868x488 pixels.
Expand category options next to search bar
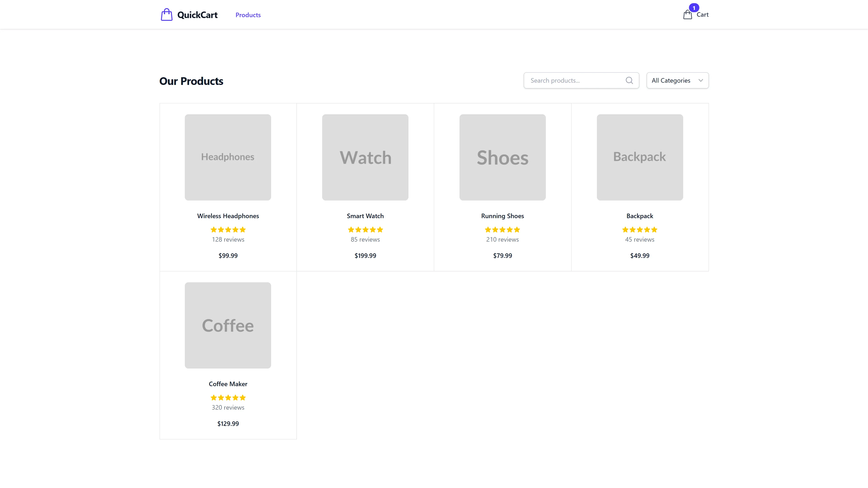pos(677,80)
